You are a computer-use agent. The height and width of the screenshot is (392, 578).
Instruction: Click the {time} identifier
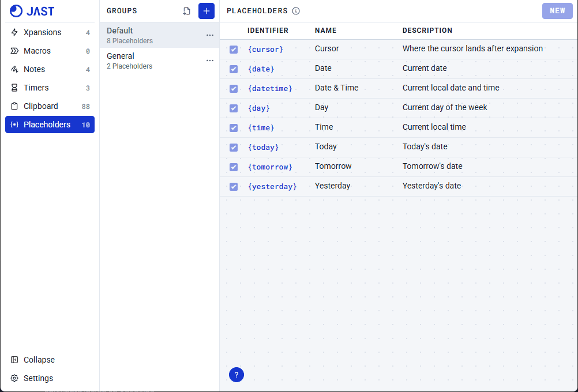261,128
